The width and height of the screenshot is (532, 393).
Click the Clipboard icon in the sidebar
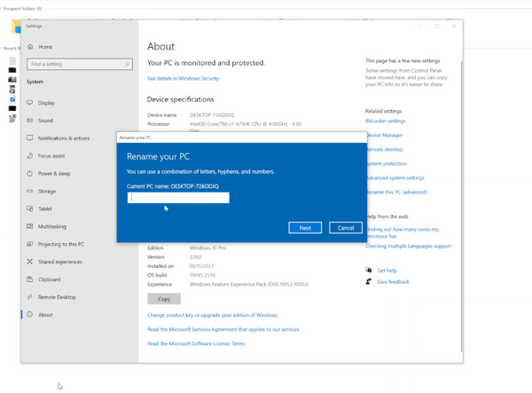(x=30, y=279)
